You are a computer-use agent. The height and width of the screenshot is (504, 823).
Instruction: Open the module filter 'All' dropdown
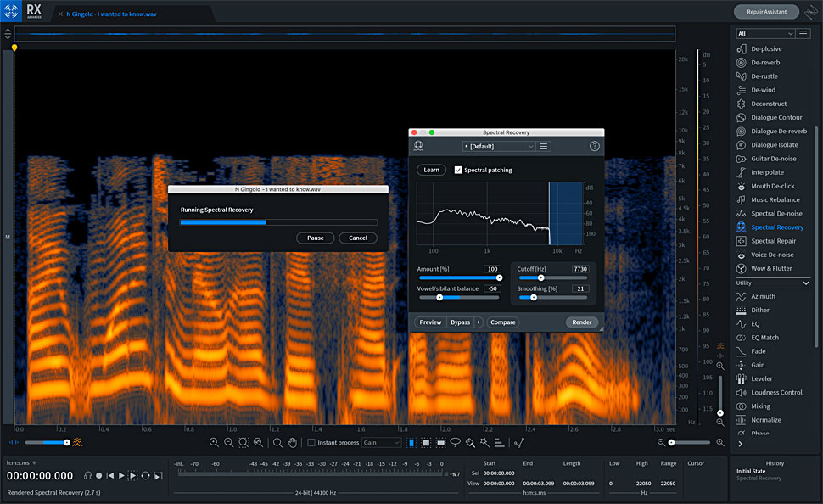click(764, 34)
